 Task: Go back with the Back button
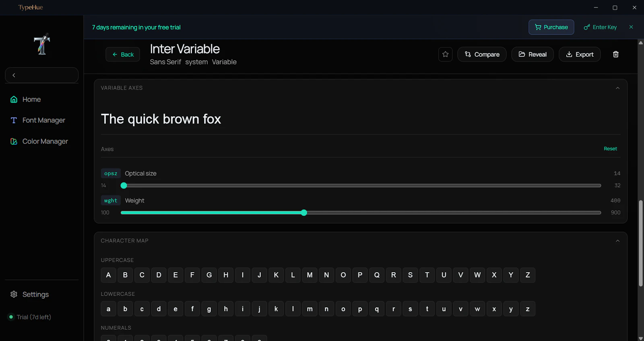click(123, 54)
